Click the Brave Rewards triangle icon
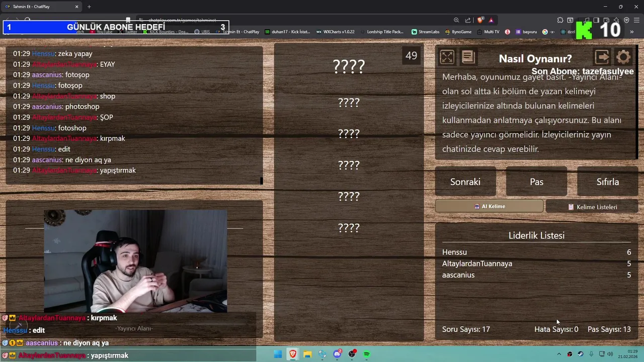The height and width of the screenshot is (362, 644). click(x=491, y=20)
